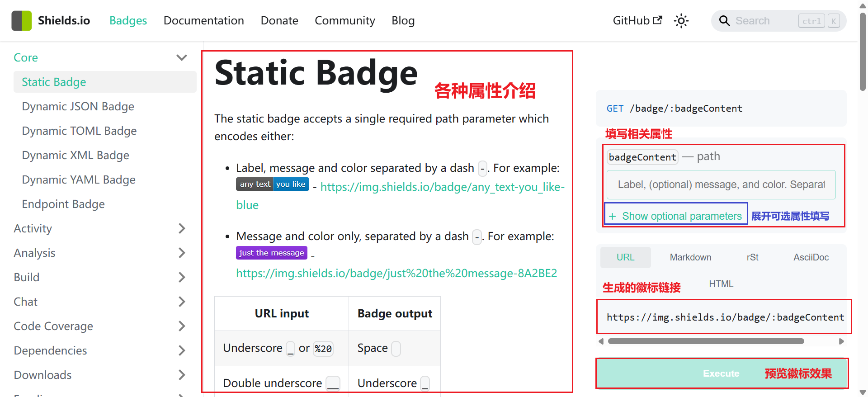Open the Blog nav item
The image size is (868, 397).
click(x=403, y=21)
